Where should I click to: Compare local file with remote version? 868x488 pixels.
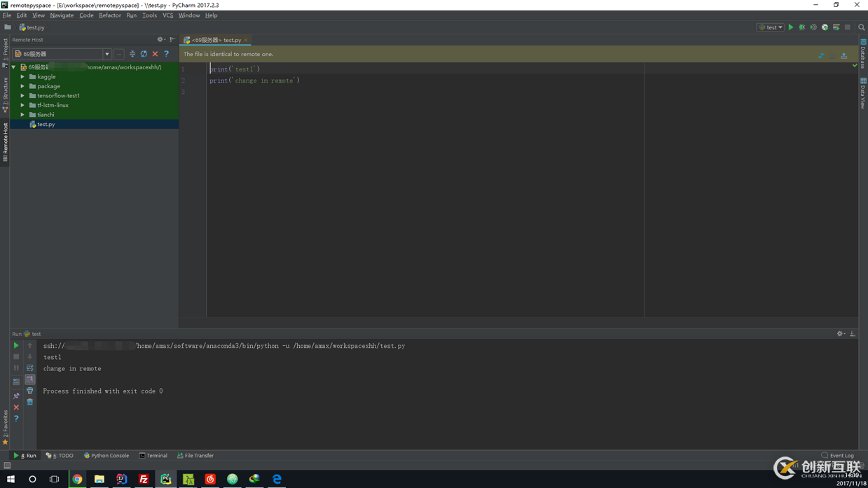click(x=821, y=55)
